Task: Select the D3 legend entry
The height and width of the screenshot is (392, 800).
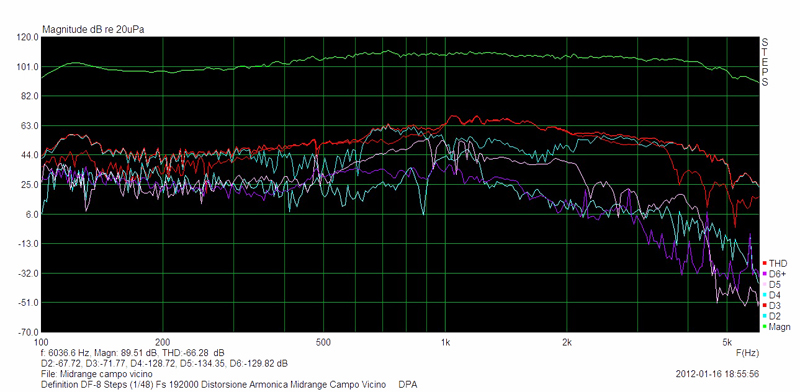Action: [x=772, y=305]
